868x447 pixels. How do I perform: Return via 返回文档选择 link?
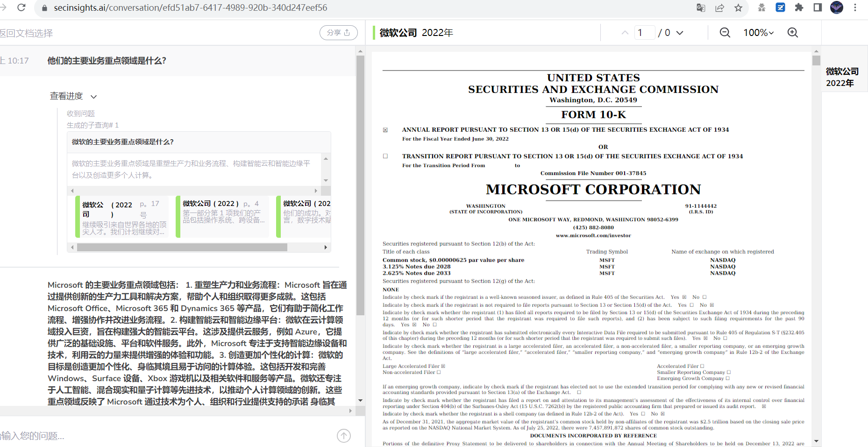[26, 33]
